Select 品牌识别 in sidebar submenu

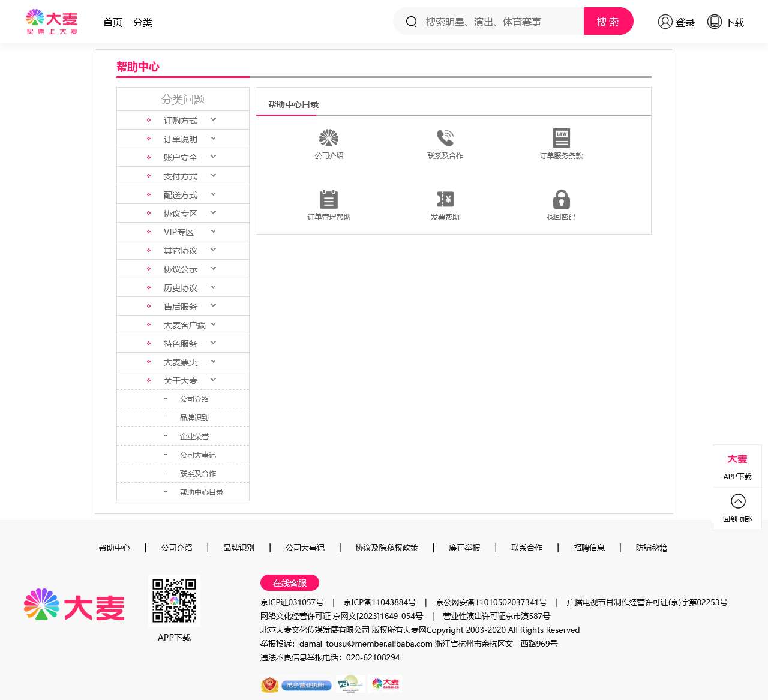point(194,417)
